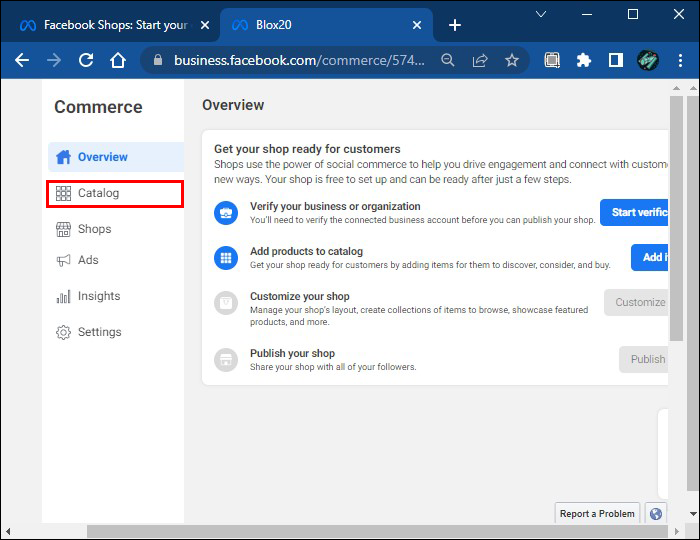Click the Ads megaphone icon

pos(63,260)
